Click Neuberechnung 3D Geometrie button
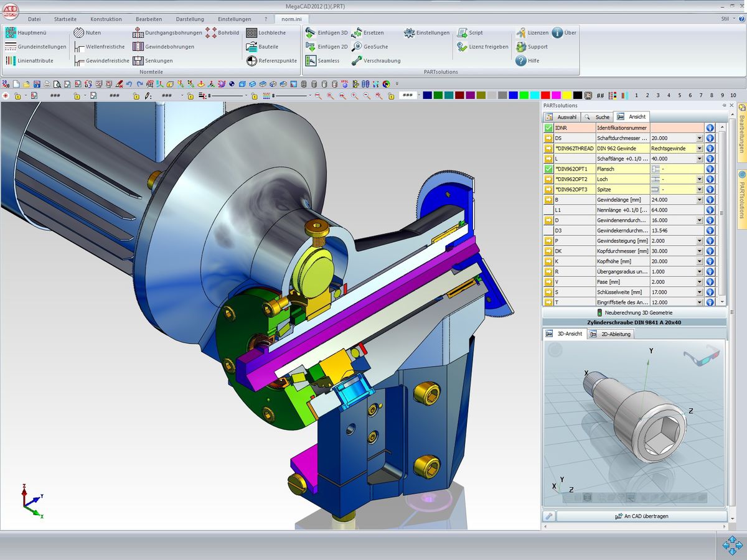747x560 pixels. pos(634,312)
